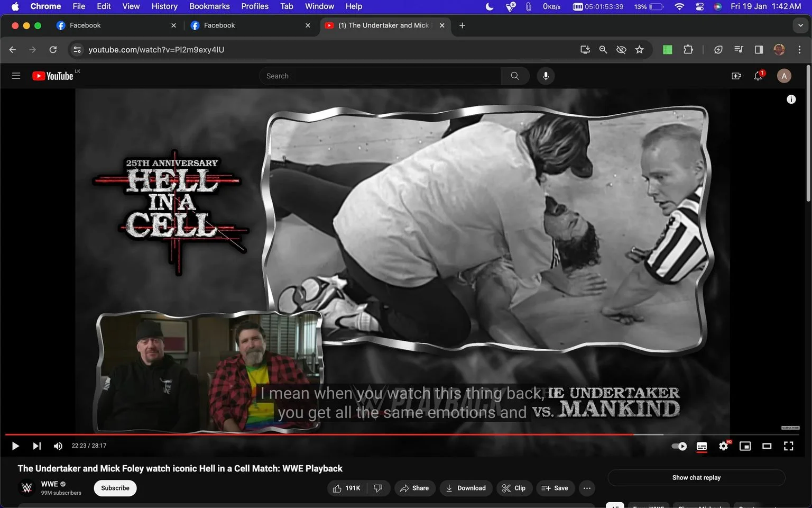Image resolution: width=812 pixels, height=508 pixels.
Task: Like the video with 191K likes
Action: coord(346,488)
